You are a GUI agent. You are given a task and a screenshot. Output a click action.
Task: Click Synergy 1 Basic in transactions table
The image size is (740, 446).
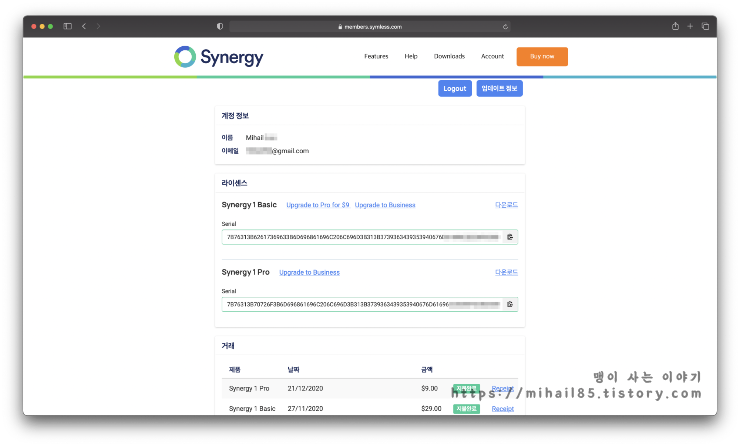252,409
